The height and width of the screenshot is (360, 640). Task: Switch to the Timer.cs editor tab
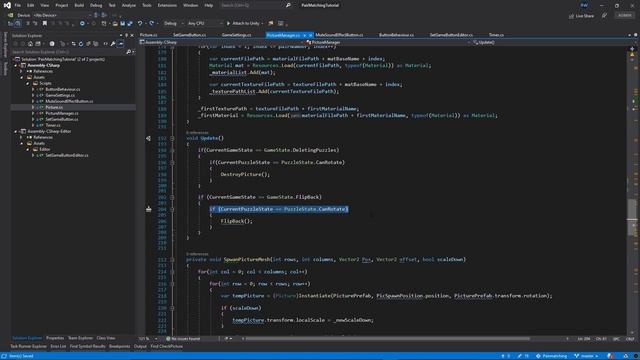point(496,35)
